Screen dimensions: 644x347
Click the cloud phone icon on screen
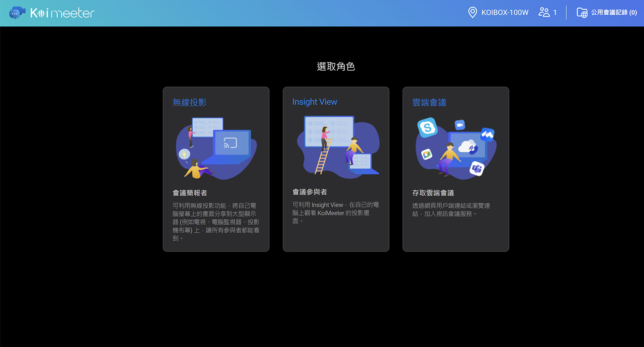click(x=468, y=146)
